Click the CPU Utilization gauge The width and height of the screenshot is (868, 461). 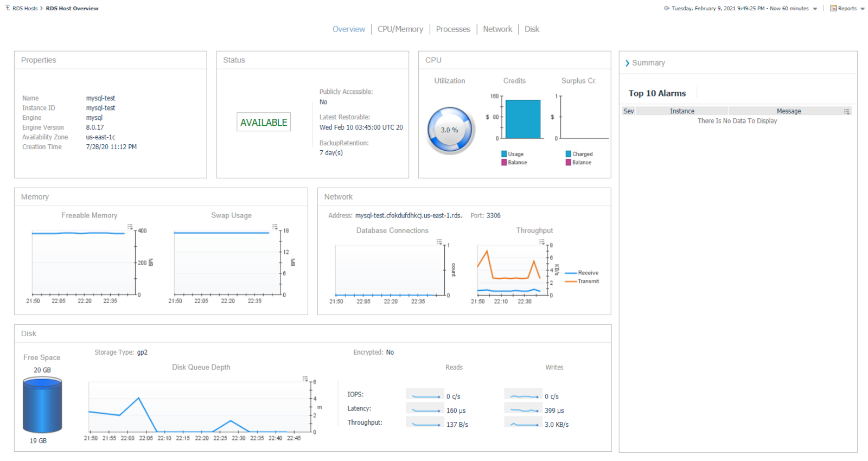click(x=451, y=130)
